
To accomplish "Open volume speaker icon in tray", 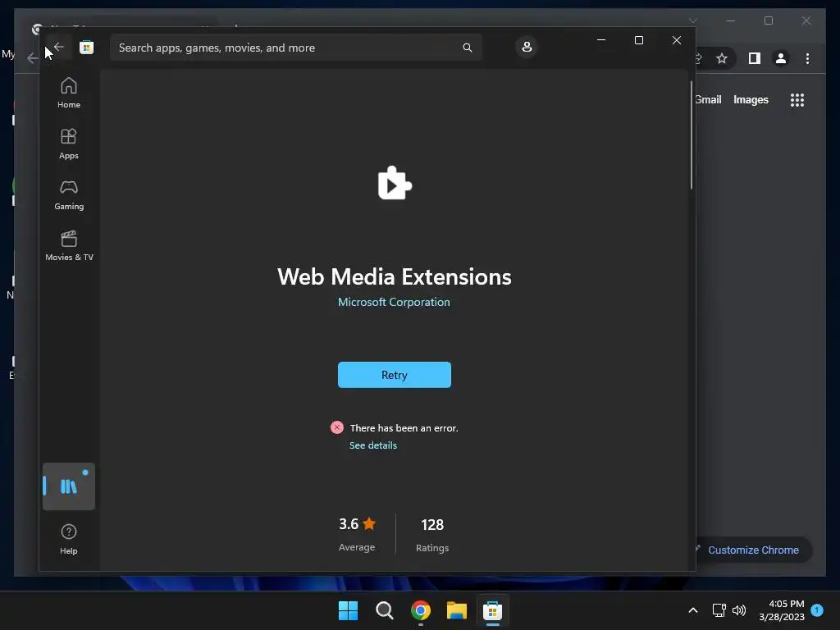I will click(739, 610).
